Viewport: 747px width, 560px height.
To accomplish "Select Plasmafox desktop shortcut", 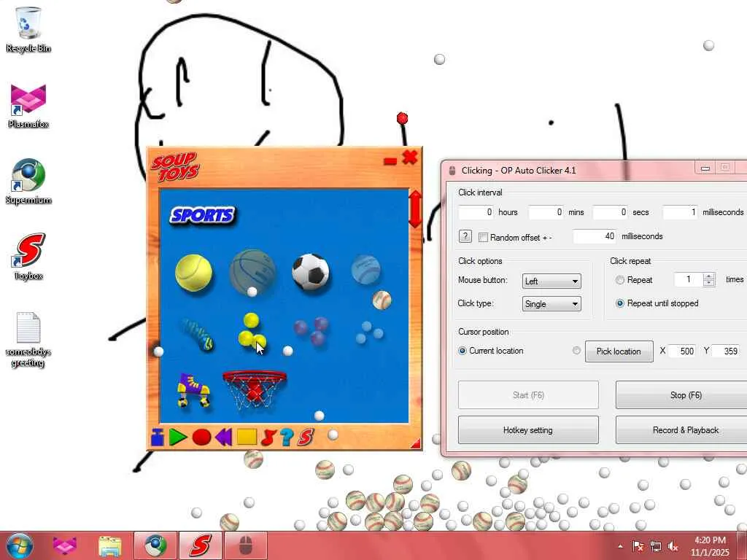I will pyautogui.click(x=28, y=106).
